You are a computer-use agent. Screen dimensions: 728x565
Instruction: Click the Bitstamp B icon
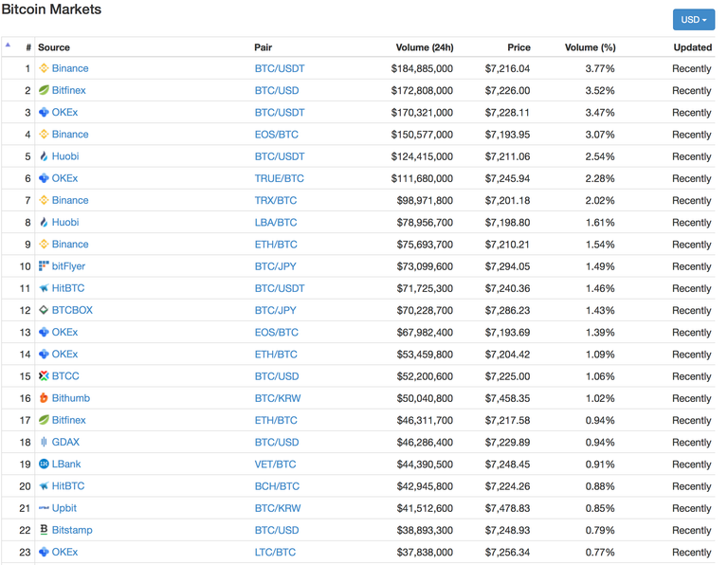[x=44, y=530]
